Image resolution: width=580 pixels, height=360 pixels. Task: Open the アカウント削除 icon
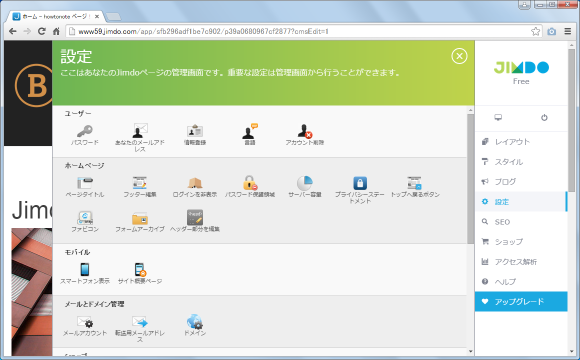point(305,131)
